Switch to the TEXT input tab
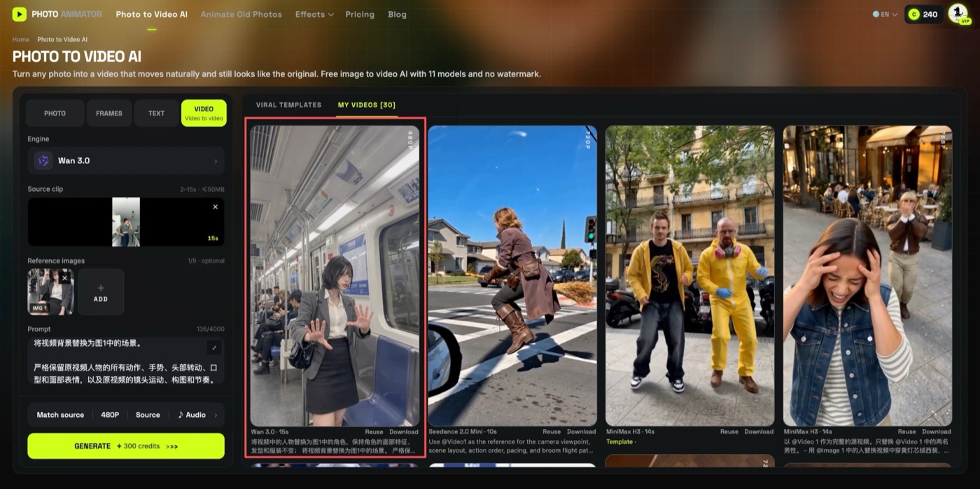980x489 pixels. (157, 113)
